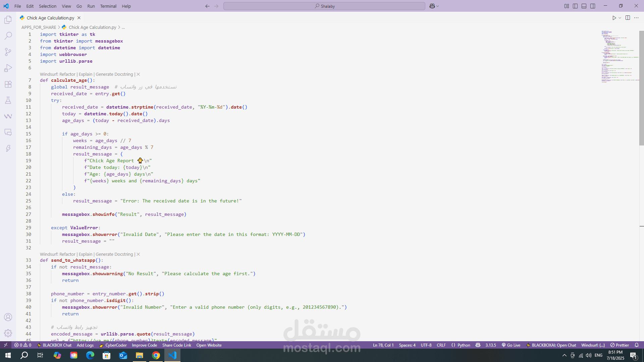Open the editor More Actions ellipsis menu
The image size is (644, 362).
[636, 18]
